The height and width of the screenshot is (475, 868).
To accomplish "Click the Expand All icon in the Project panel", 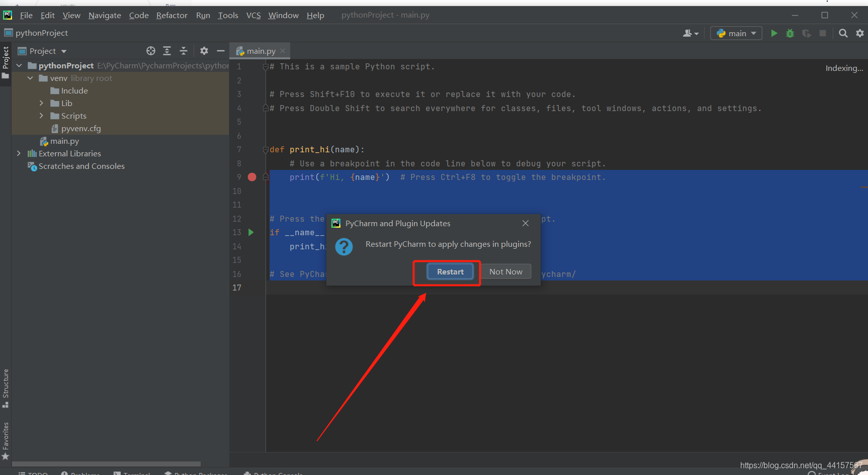I will [x=167, y=51].
